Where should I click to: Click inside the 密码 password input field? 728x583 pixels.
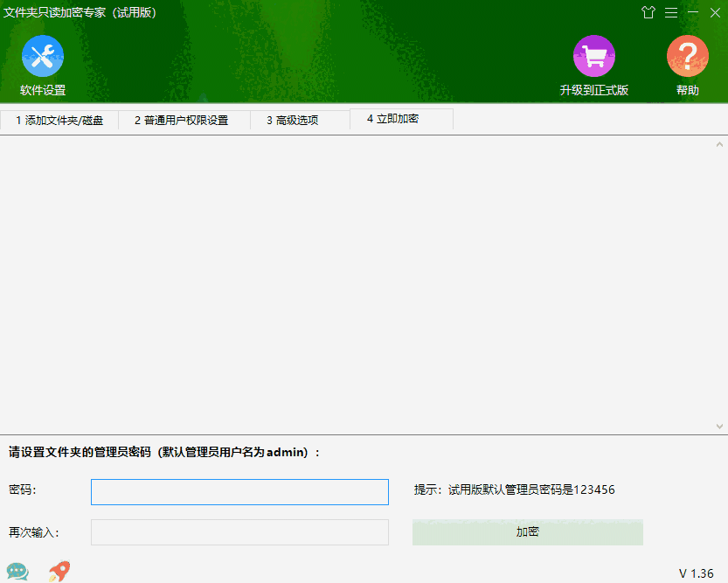[239, 491]
